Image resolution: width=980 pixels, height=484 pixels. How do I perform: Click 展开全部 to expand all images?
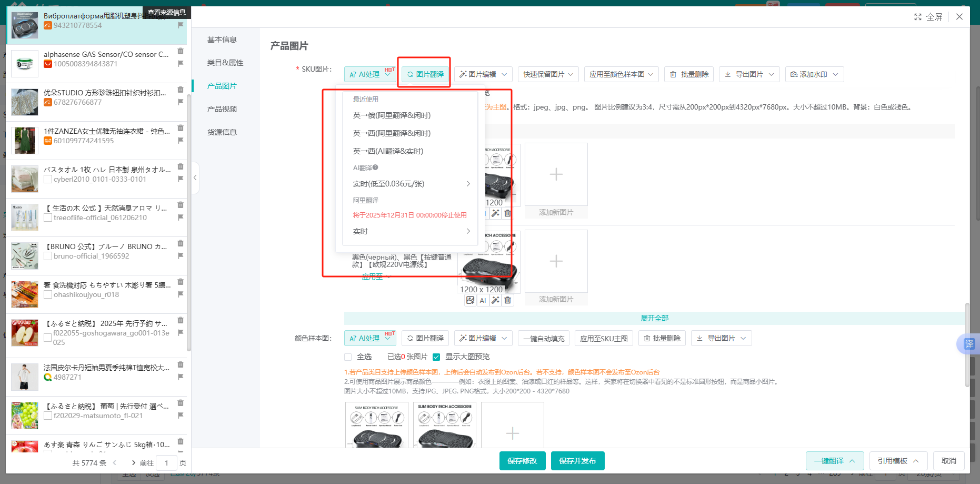tap(654, 318)
